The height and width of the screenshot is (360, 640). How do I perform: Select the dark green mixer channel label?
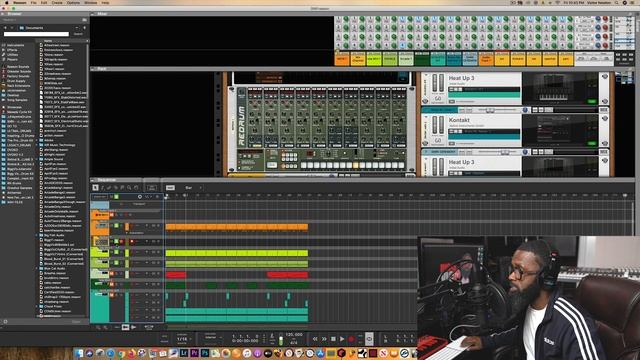[422, 59]
